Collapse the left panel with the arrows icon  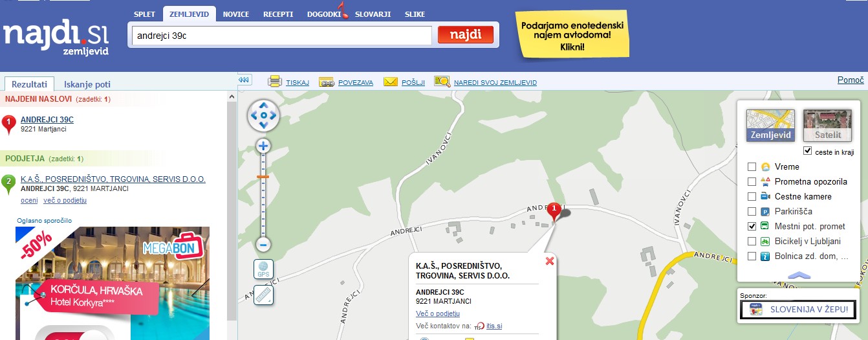pyautogui.click(x=244, y=80)
